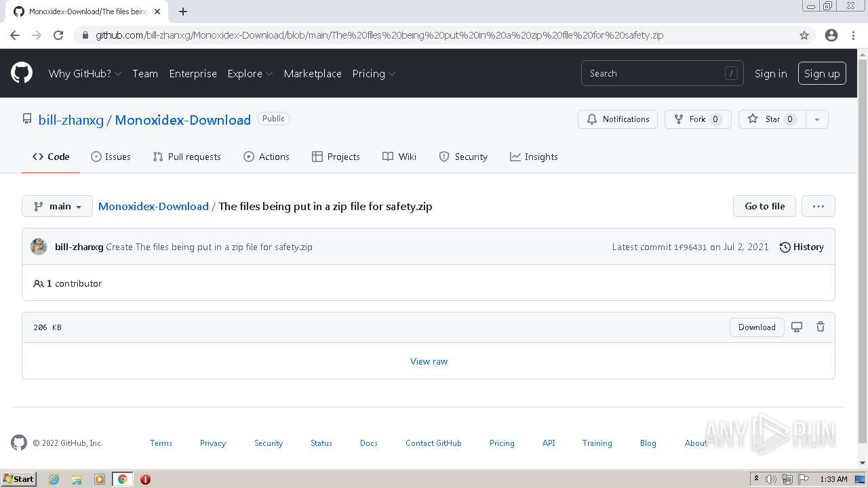Click the View raw link

tap(429, 361)
